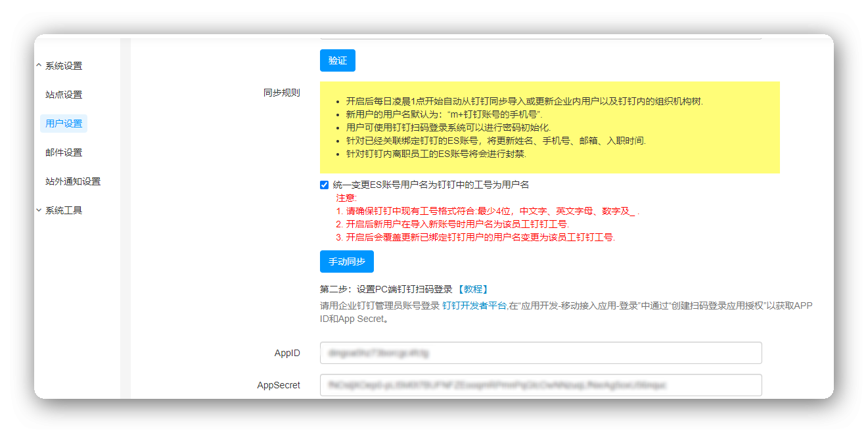
Task: Click the 同步规则 field label
Action: click(x=281, y=93)
